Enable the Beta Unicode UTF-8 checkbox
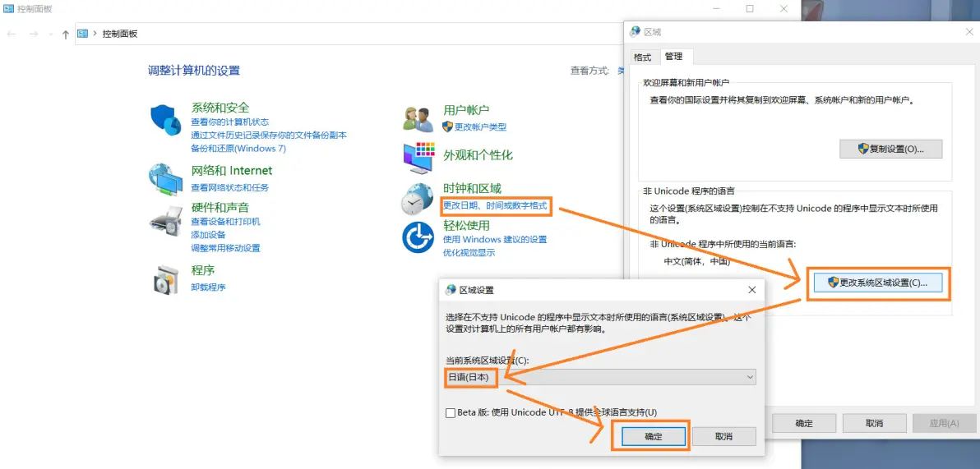 450,412
